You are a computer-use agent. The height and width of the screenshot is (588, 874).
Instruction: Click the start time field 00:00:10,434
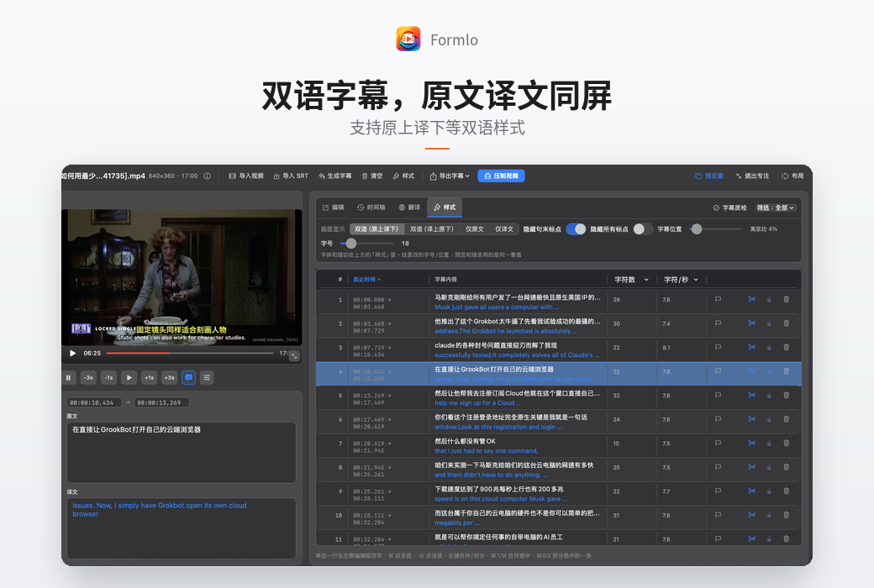coord(94,402)
